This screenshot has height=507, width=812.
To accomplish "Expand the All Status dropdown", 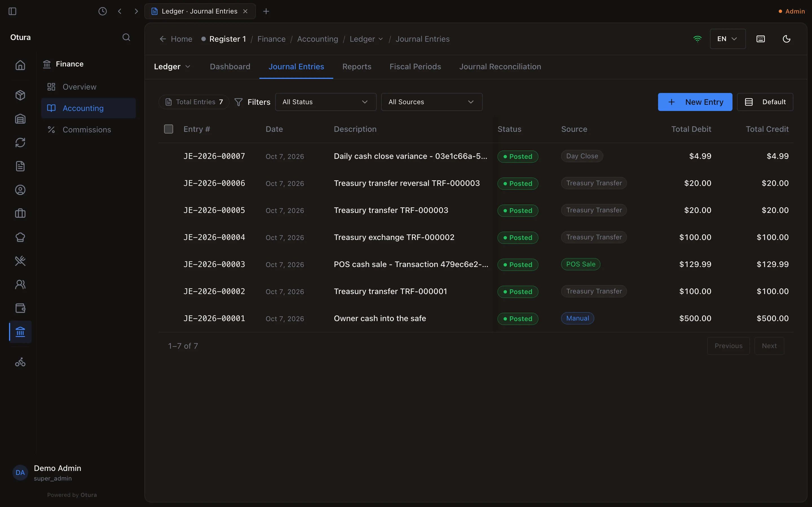I will [325, 102].
